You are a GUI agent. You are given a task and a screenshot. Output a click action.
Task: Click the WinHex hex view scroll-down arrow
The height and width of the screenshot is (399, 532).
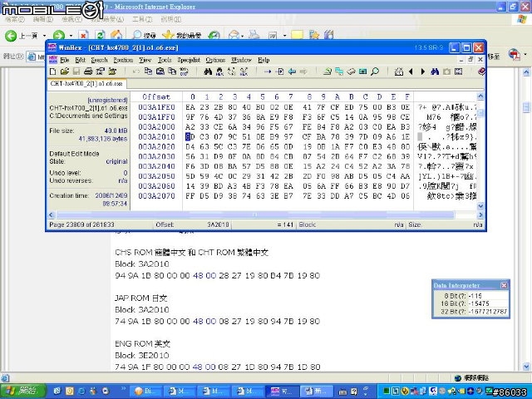point(480,206)
